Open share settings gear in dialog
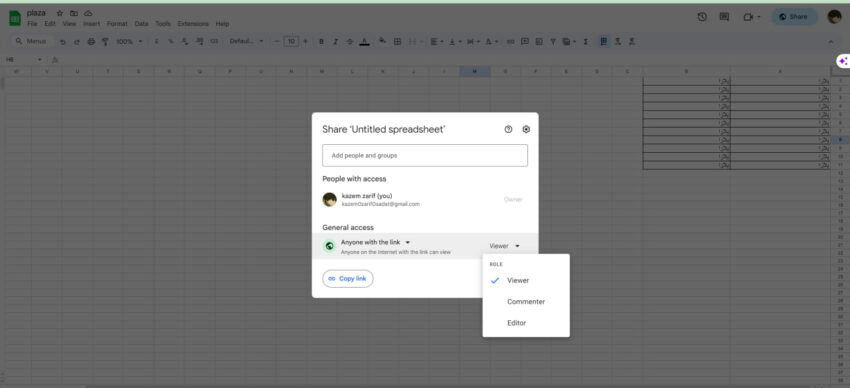The width and height of the screenshot is (850, 388). (526, 130)
